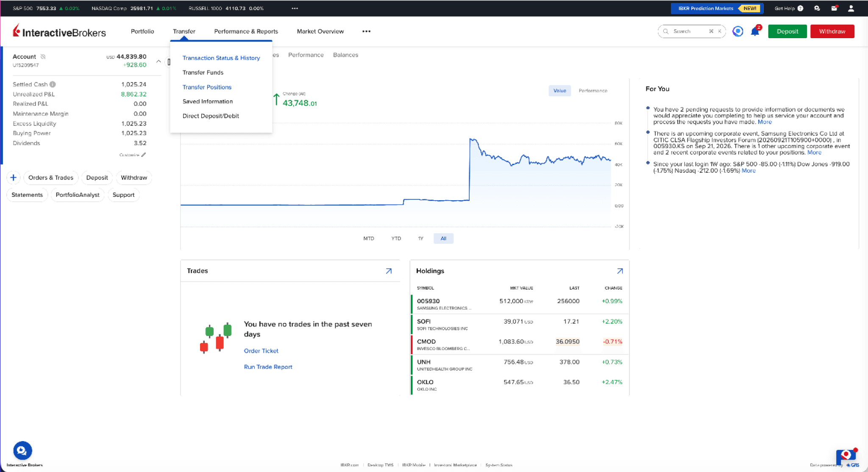The image size is (868, 472).
Task: Select Transaction Status & History
Action: (221, 58)
